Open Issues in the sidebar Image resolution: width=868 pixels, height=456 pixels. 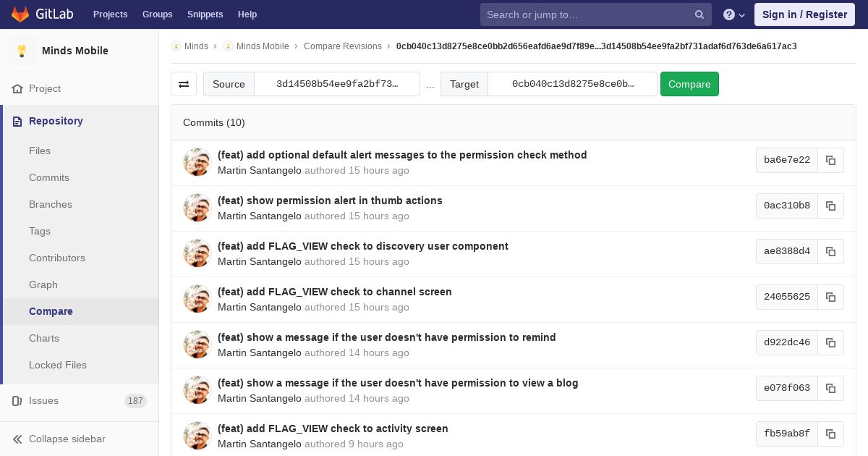[43, 400]
